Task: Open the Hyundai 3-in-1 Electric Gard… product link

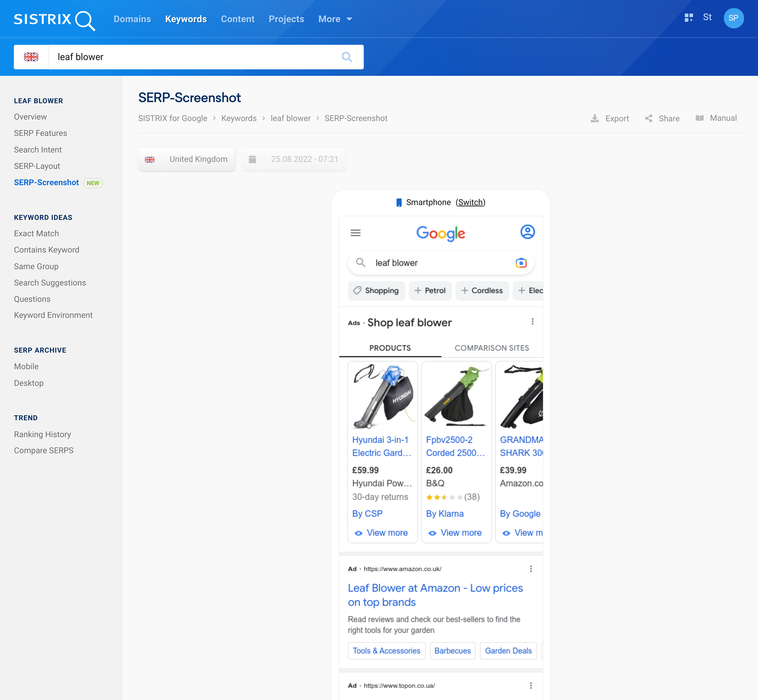Action: coord(382,447)
